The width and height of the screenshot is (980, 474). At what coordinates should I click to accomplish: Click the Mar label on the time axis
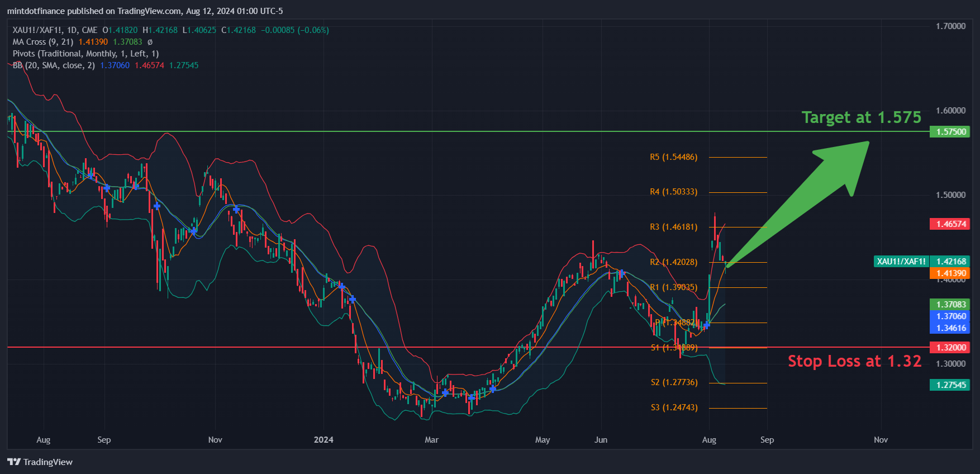[x=431, y=440]
